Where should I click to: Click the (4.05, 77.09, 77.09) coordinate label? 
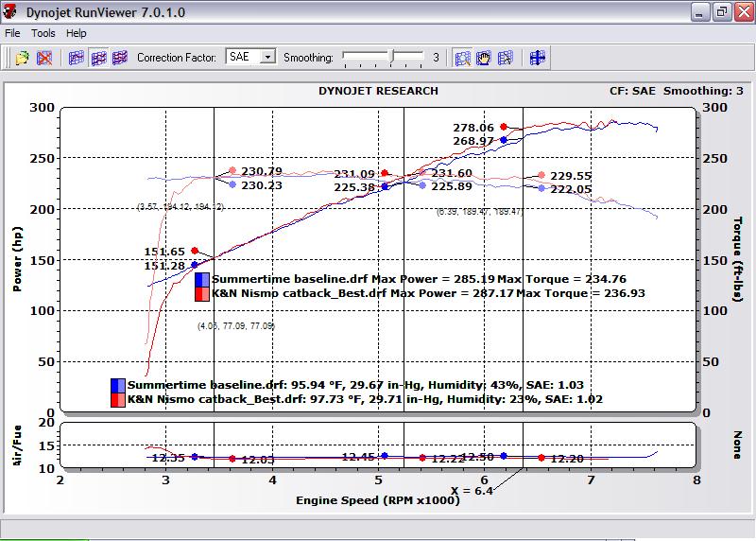click(236, 326)
